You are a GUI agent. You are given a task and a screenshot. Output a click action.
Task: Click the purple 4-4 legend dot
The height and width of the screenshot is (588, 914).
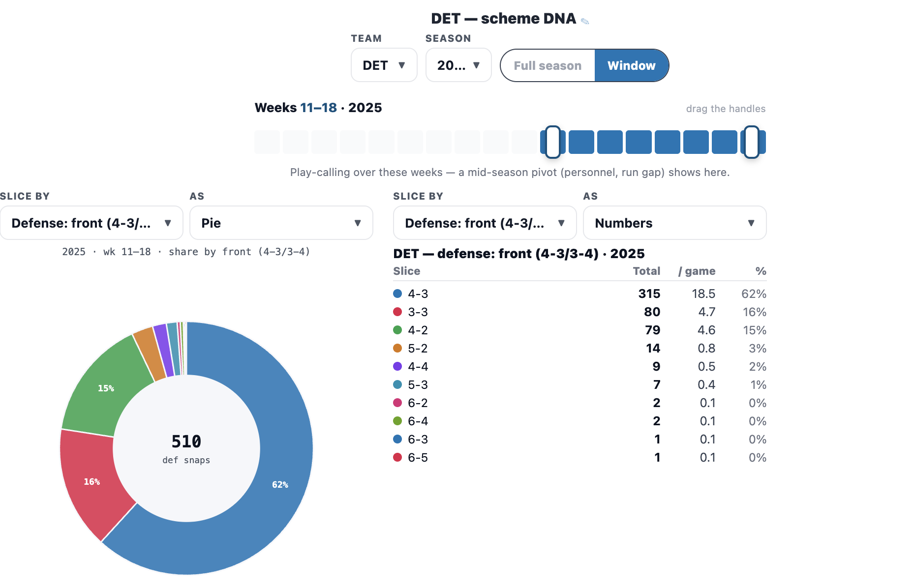(397, 366)
